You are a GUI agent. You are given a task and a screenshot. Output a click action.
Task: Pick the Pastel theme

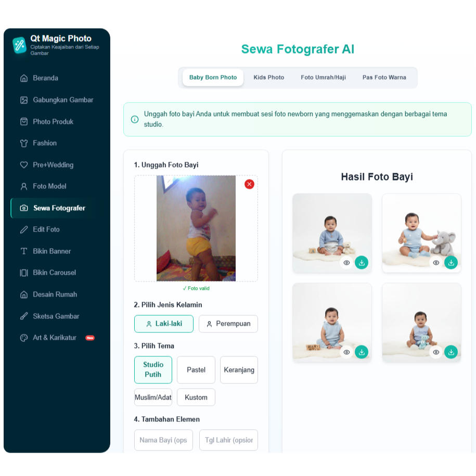tap(196, 370)
